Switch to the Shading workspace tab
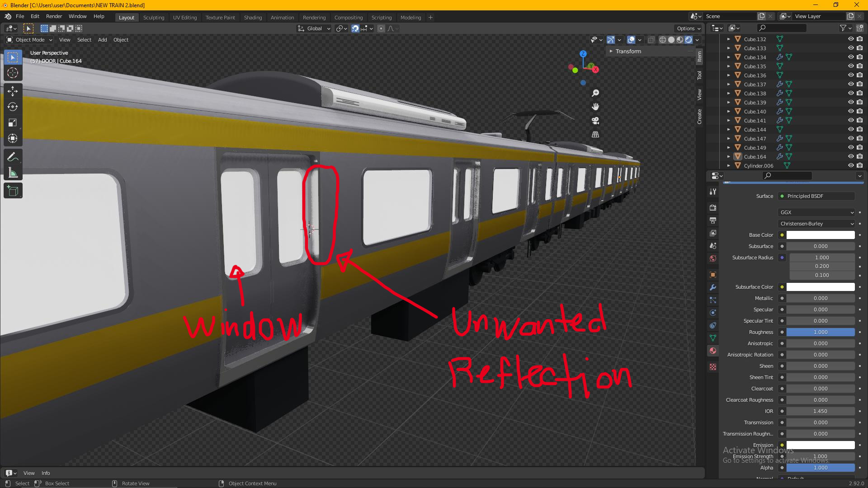This screenshot has width=868, height=488. point(253,17)
